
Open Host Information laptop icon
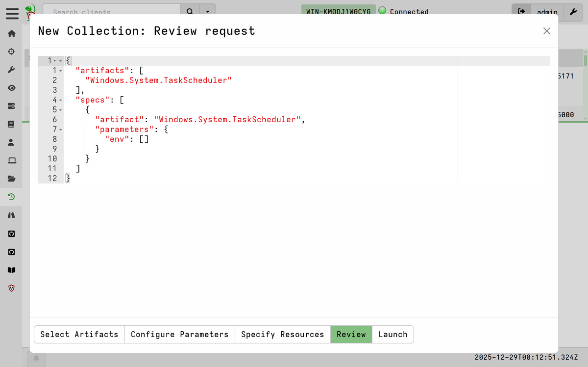[x=12, y=160]
